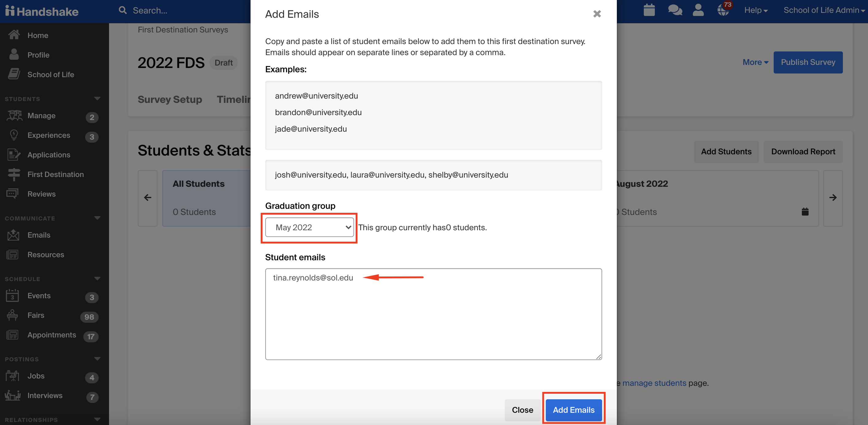Click the search magnifier icon
The image size is (868, 425).
(123, 10)
